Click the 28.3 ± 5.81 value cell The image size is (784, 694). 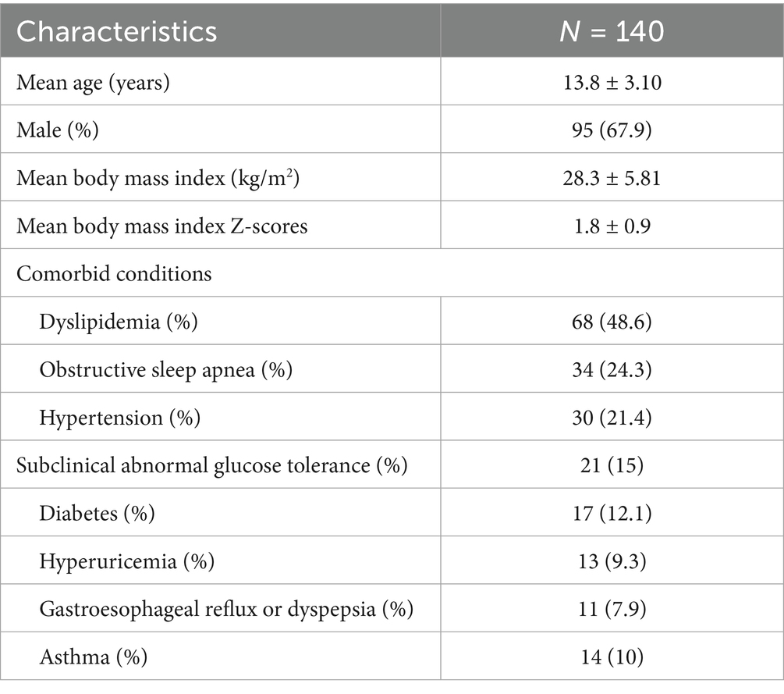611,179
